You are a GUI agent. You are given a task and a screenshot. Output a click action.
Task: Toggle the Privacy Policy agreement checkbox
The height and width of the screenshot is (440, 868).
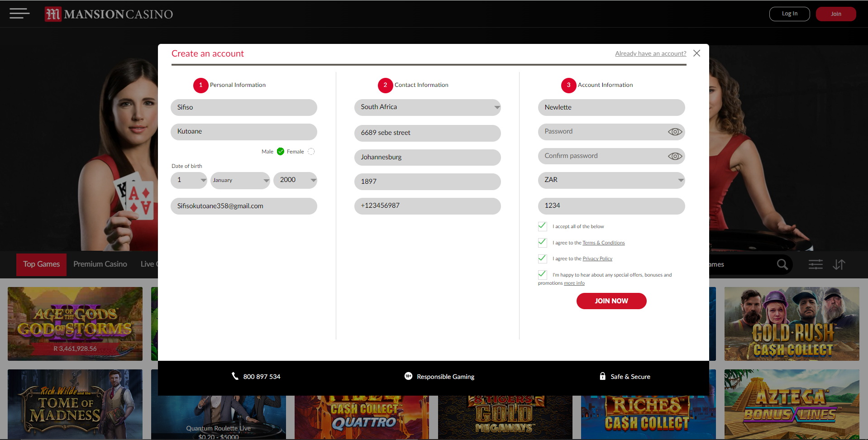click(x=542, y=258)
